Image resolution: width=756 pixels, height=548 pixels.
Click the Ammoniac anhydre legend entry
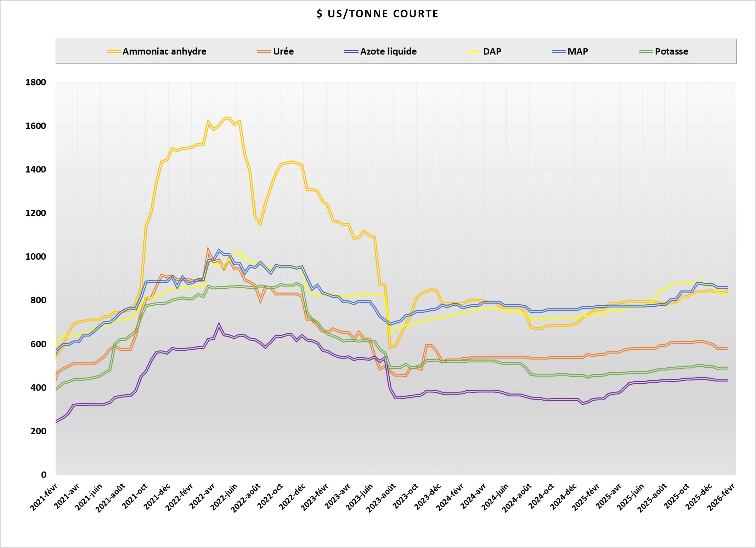(164, 51)
